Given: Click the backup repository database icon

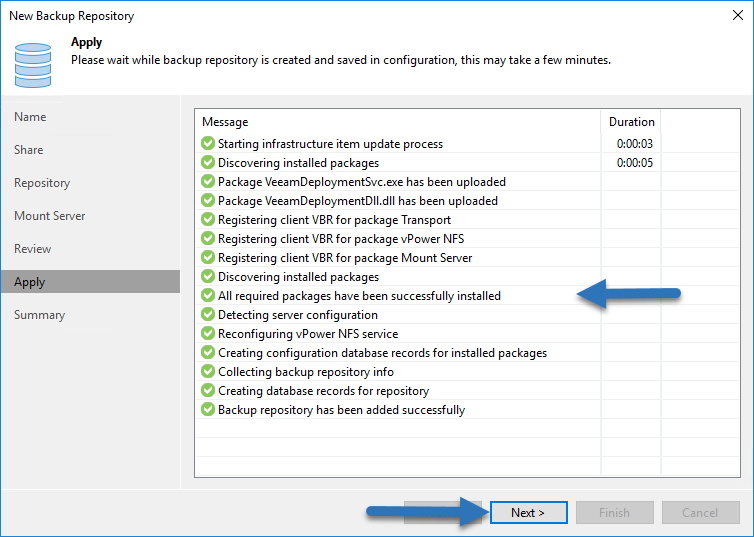Looking at the screenshot, I should coord(33,65).
